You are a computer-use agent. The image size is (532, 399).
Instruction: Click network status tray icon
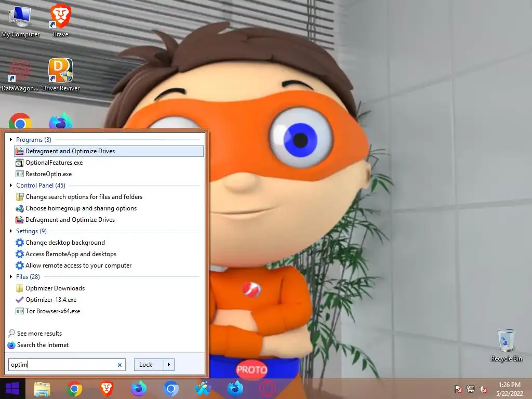click(x=471, y=389)
